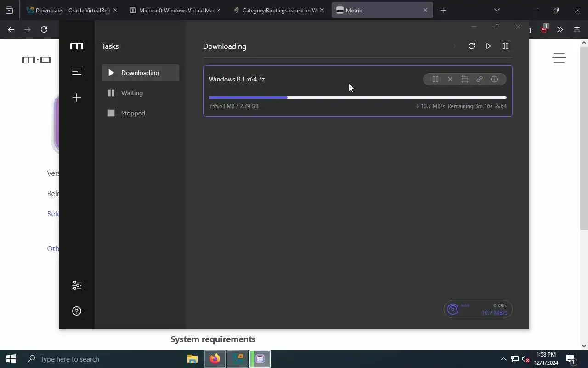Click the 755.63 MB / 2.79 GB size text

point(234,106)
